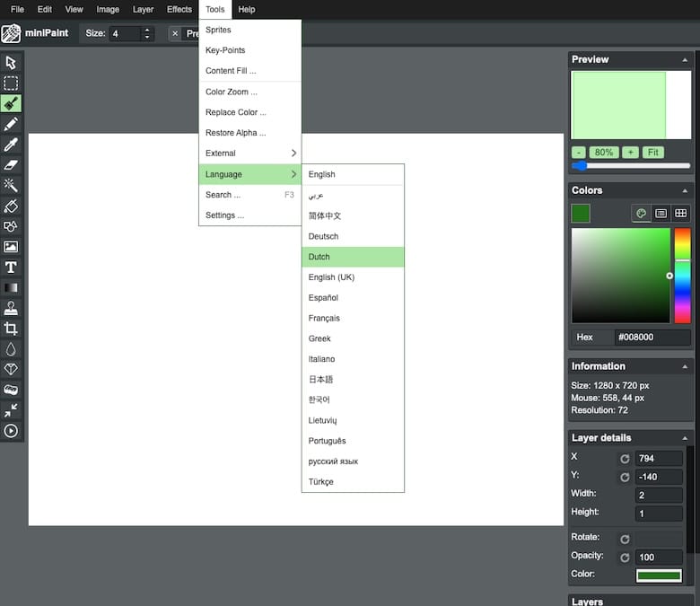Click the 80% zoom level button
This screenshot has height=606, width=700.
604,153
